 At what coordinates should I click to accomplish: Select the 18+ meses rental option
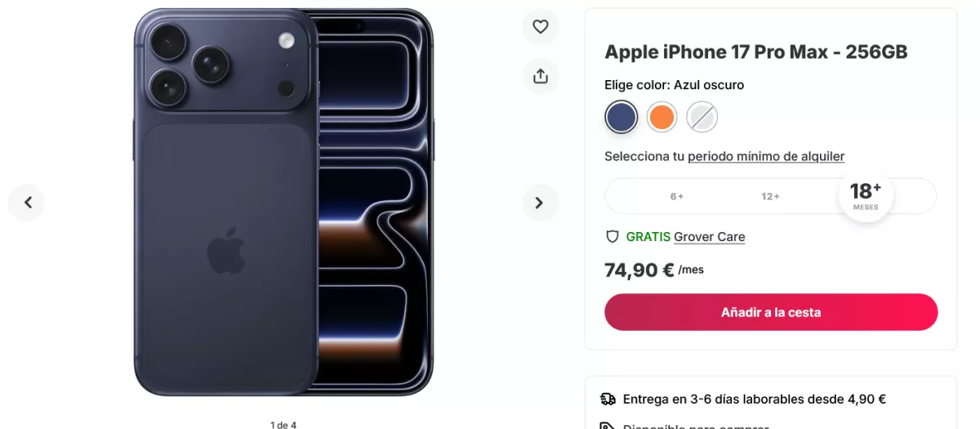[x=866, y=196]
